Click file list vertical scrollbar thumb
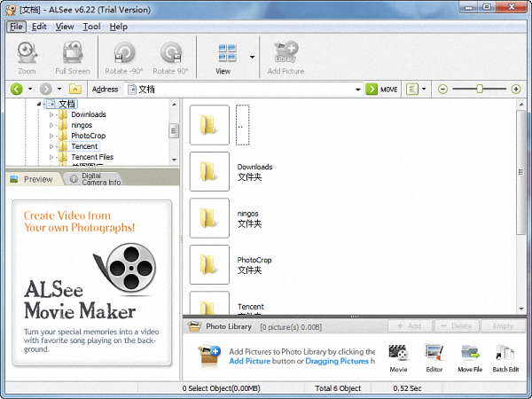Viewport: 532px width, 399px height. [x=520, y=172]
